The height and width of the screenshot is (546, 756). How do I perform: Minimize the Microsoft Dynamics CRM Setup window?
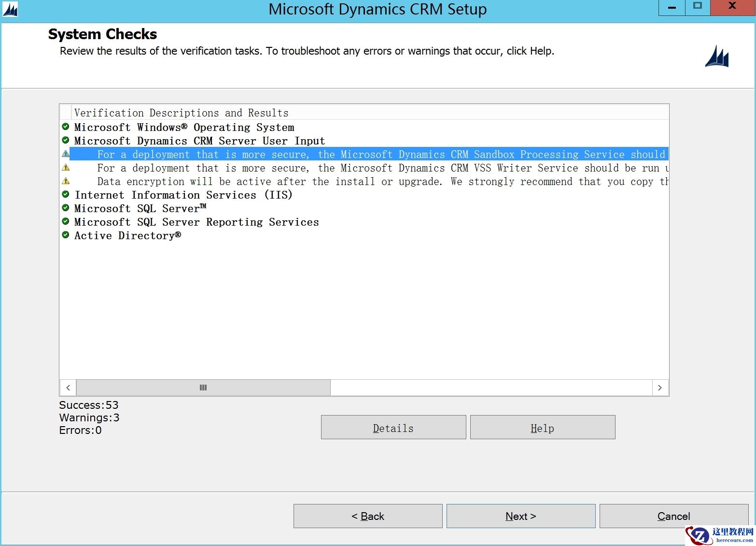[x=672, y=7]
